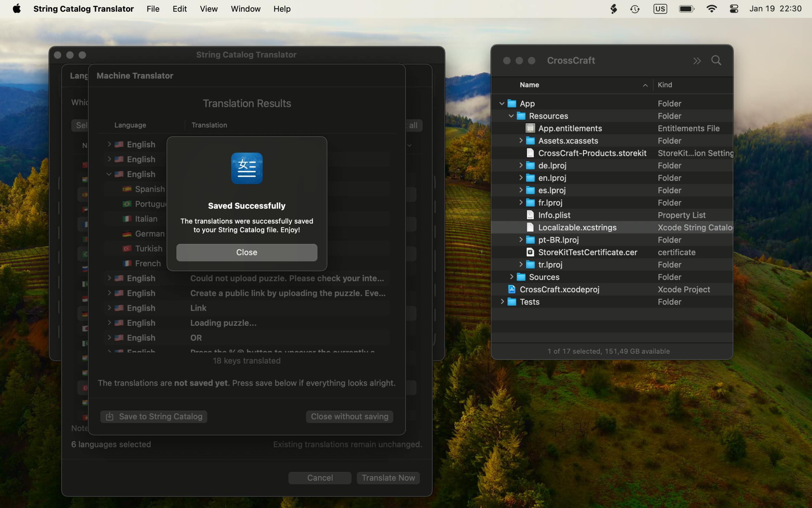
Task: Expand the en.lproj folder
Action: [x=521, y=178]
